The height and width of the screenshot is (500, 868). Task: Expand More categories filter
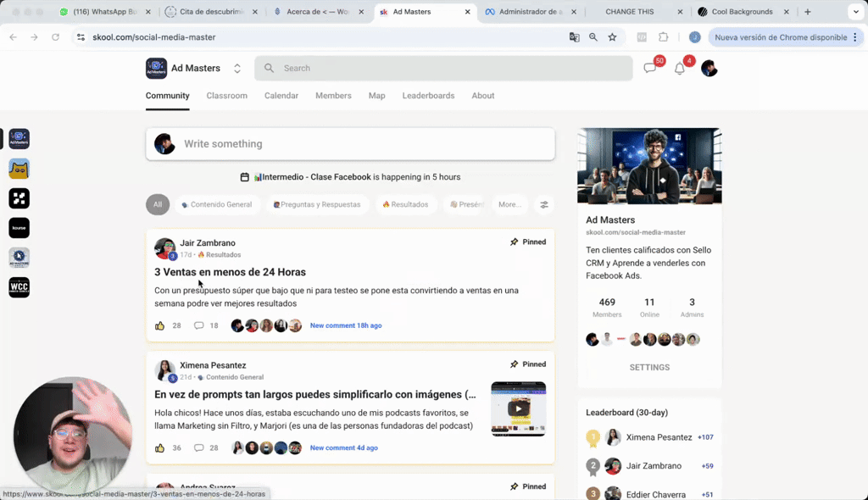(x=509, y=204)
